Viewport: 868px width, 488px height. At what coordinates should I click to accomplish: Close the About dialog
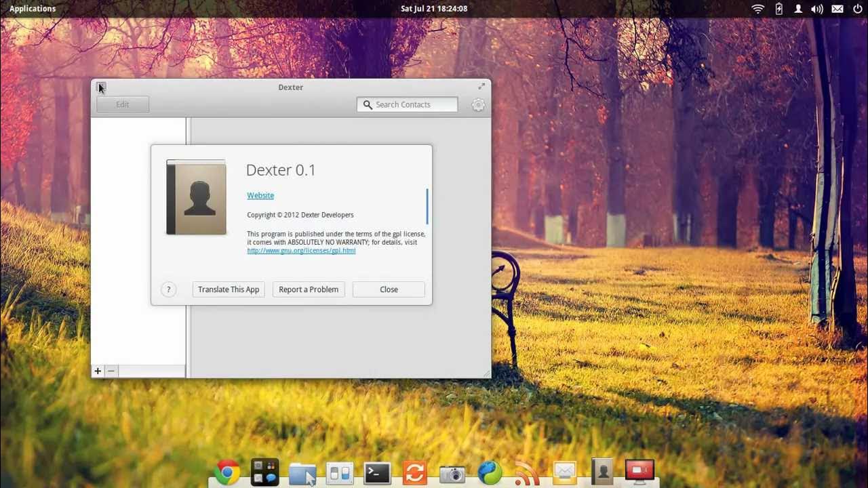(389, 289)
